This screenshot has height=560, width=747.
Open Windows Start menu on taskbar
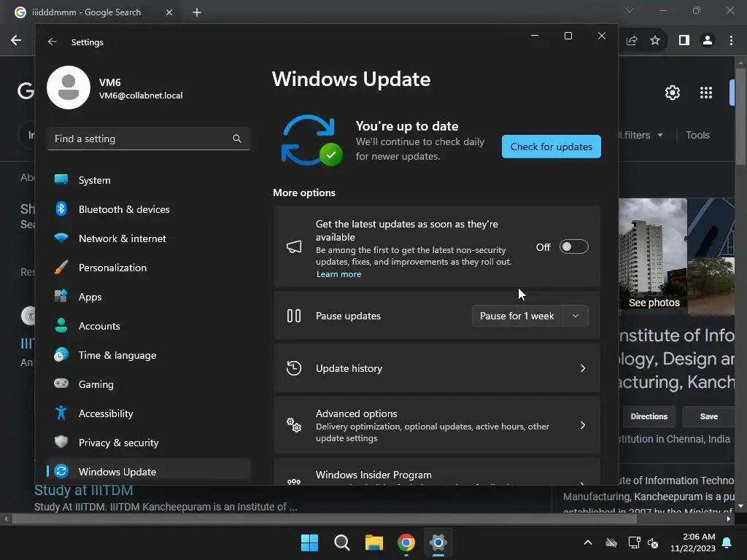click(x=309, y=542)
